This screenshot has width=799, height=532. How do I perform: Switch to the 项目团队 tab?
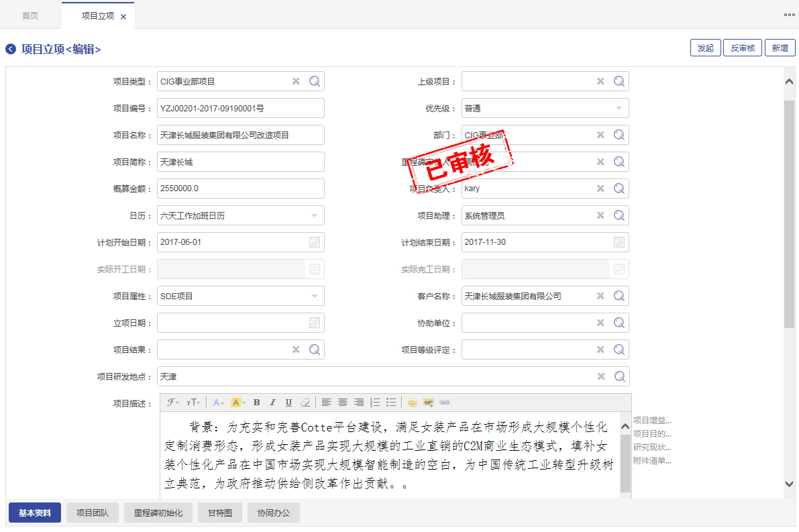click(x=93, y=513)
